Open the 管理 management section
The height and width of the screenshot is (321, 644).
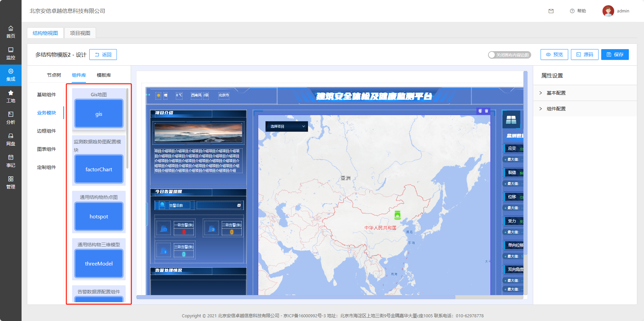pos(11,183)
